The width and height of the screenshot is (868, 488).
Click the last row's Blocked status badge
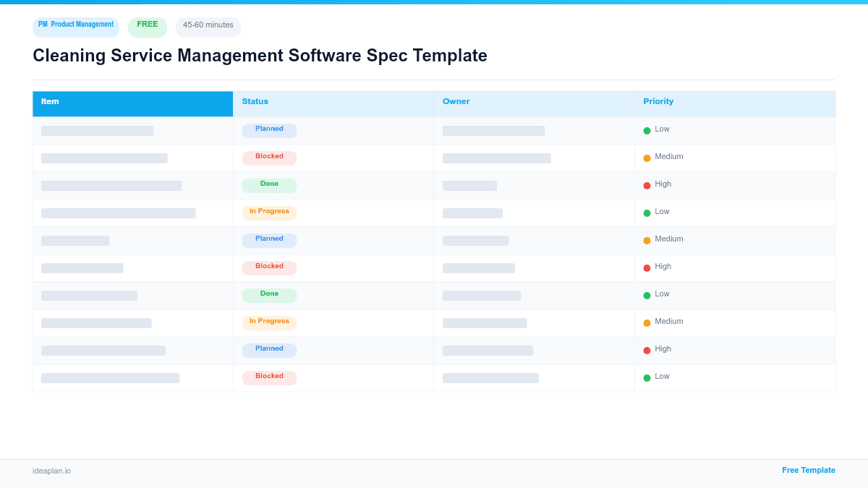point(268,377)
